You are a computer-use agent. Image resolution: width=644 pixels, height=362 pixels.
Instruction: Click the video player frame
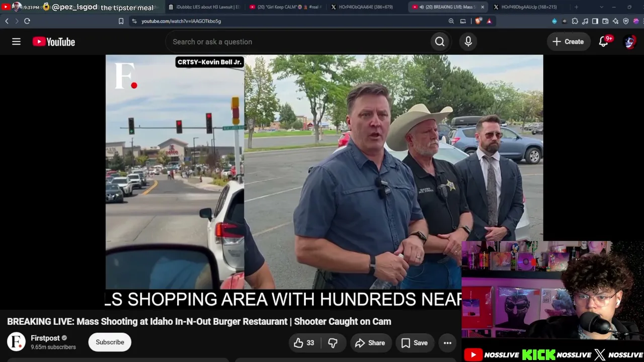pos(325,172)
